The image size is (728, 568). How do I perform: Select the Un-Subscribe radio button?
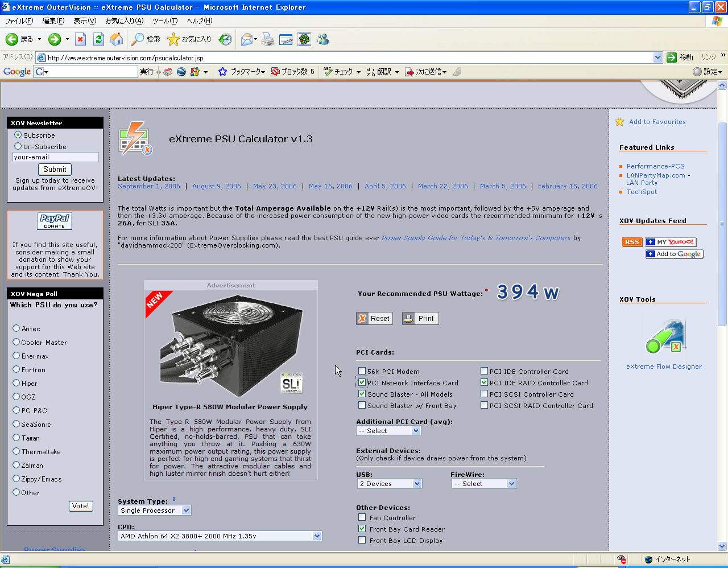point(18,146)
